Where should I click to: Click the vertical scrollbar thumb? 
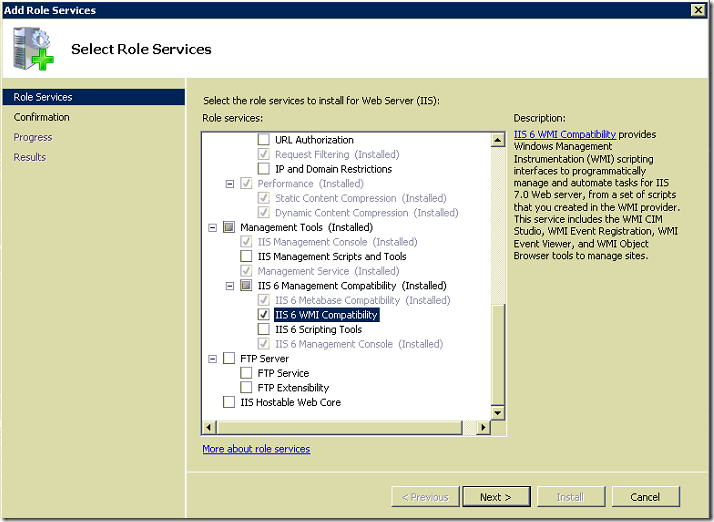(x=498, y=354)
